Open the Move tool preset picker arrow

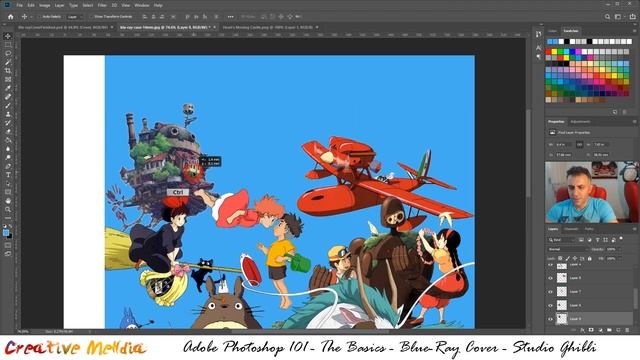click(x=31, y=17)
